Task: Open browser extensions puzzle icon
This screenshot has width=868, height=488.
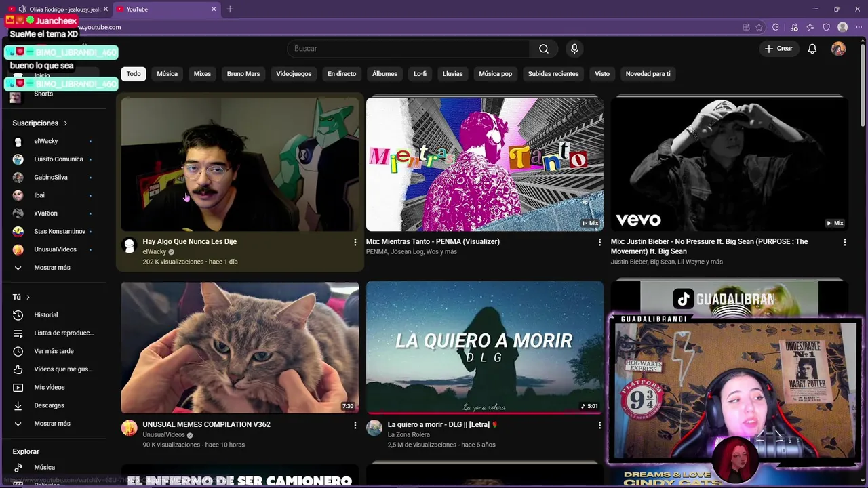Action: [x=776, y=27]
